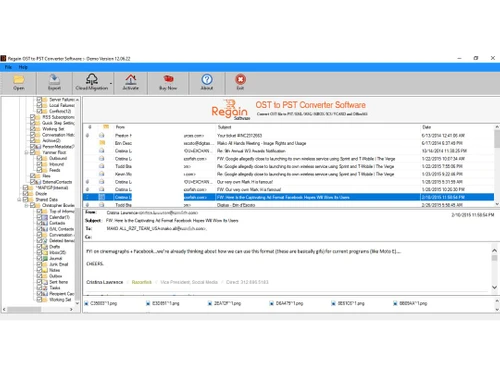Open the About question mark icon
Image resolution: width=500 pixels, height=375 pixels.
[207, 79]
